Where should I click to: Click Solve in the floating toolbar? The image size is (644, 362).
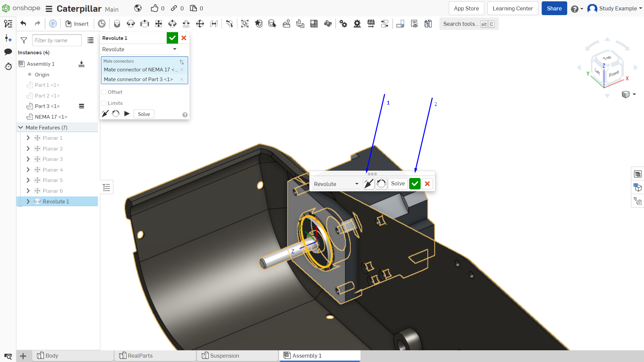(x=398, y=184)
